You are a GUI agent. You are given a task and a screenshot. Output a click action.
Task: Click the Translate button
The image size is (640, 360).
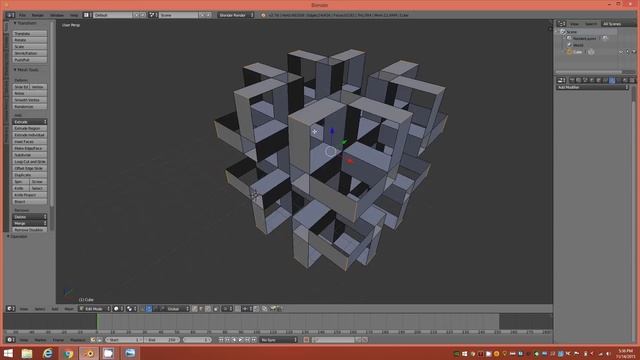(30, 33)
